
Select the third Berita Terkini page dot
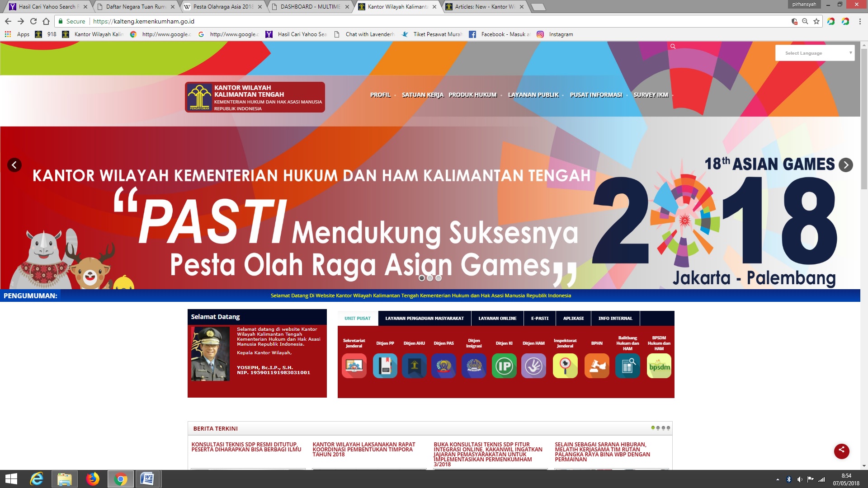663,428
